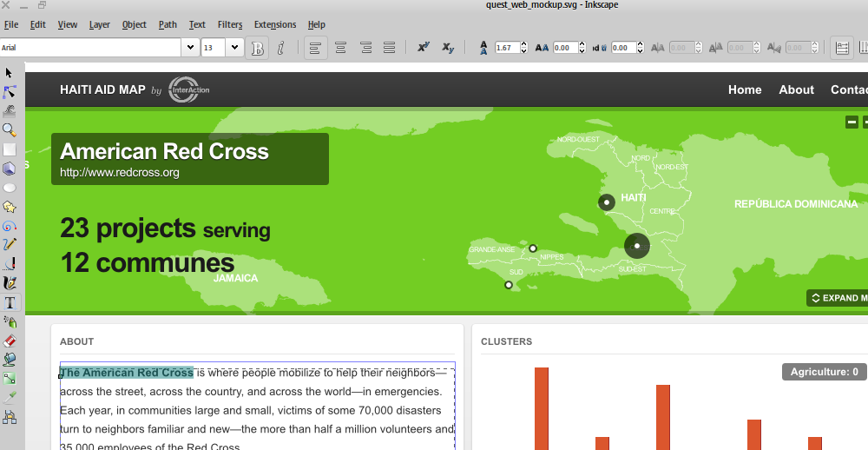The width and height of the screenshot is (868, 450).
Task: Click the Agriculture: 0 label
Action: pos(824,372)
